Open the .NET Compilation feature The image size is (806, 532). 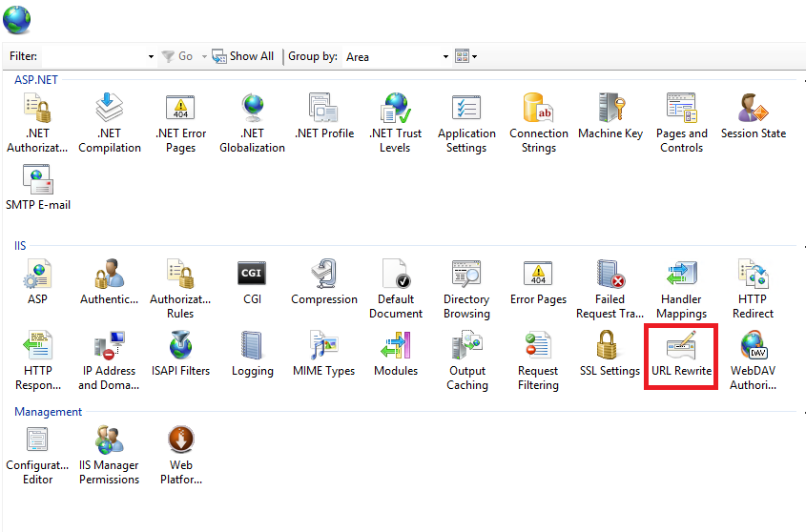(110, 123)
